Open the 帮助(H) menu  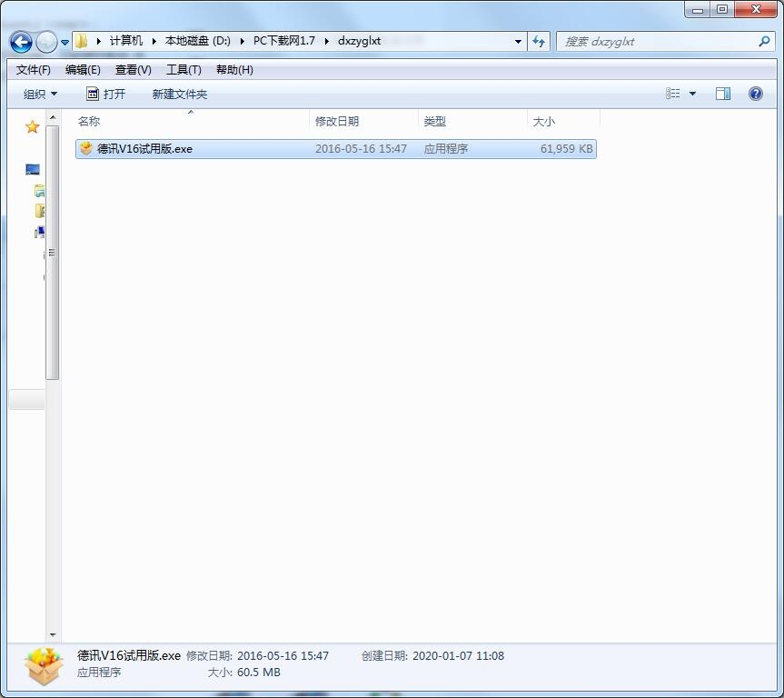(234, 70)
